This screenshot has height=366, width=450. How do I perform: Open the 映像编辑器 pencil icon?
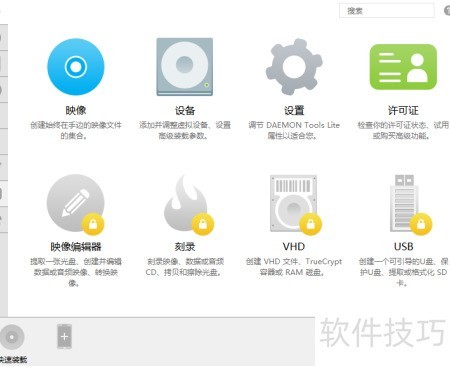[x=75, y=203]
